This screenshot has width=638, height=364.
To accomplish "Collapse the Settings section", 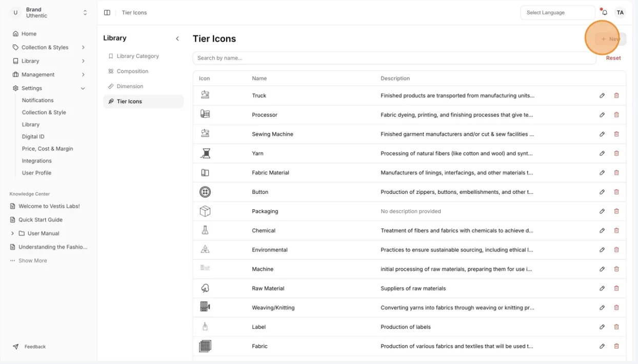I will click(x=49, y=88).
